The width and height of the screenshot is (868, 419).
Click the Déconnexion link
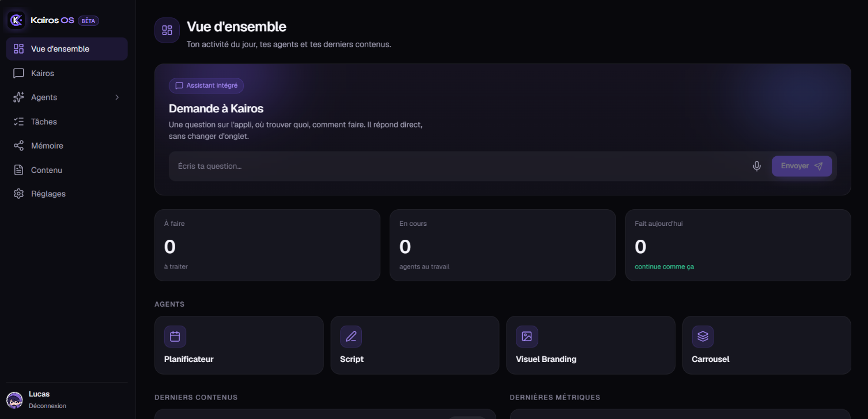pos(47,406)
